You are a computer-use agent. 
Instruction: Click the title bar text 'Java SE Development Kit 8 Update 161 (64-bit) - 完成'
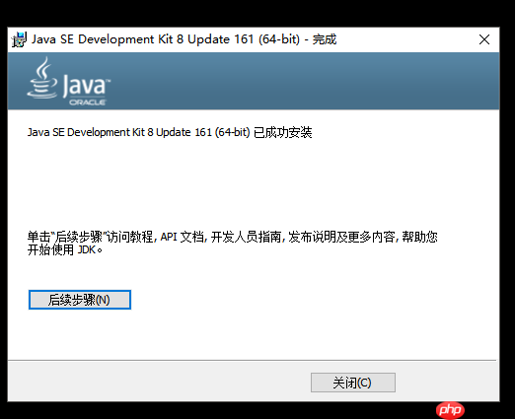[x=184, y=39]
